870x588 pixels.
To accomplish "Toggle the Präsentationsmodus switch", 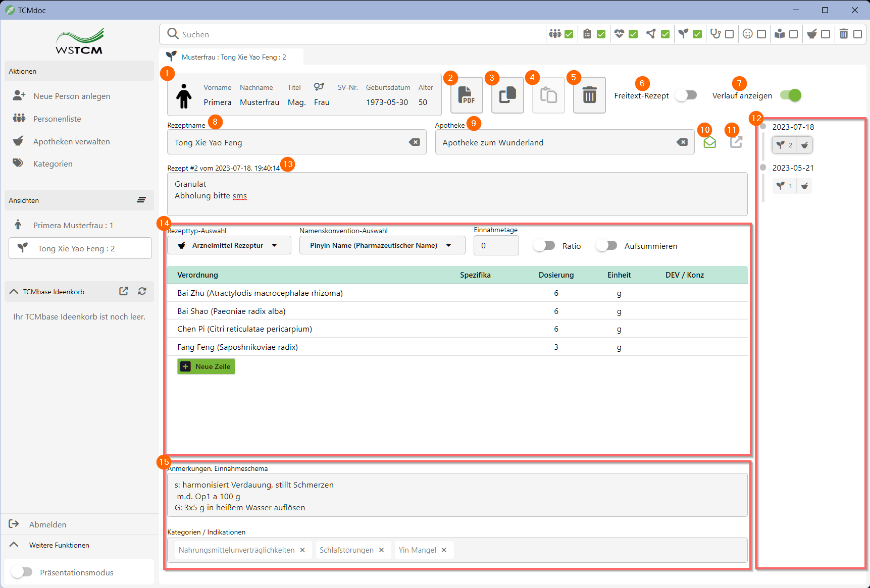I will pyautogui.click(x=22, y=572).
